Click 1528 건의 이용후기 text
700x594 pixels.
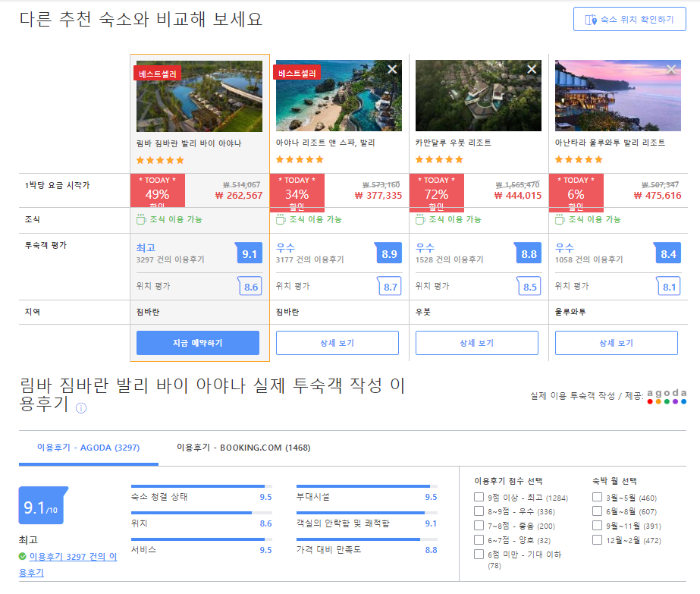450,259
